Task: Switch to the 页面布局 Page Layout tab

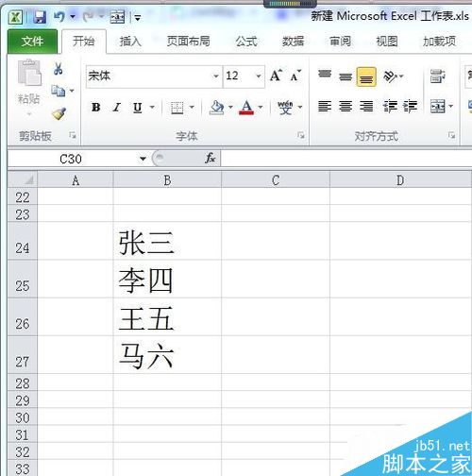Action: [188, 42]
